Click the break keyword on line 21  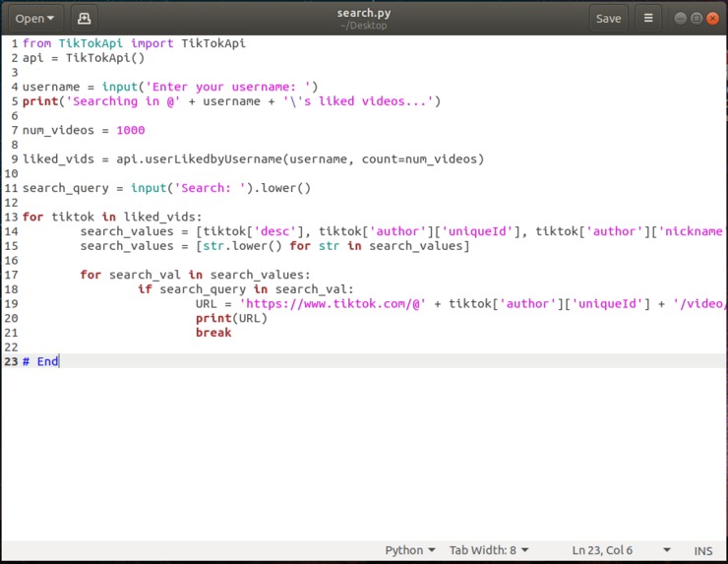213,333
